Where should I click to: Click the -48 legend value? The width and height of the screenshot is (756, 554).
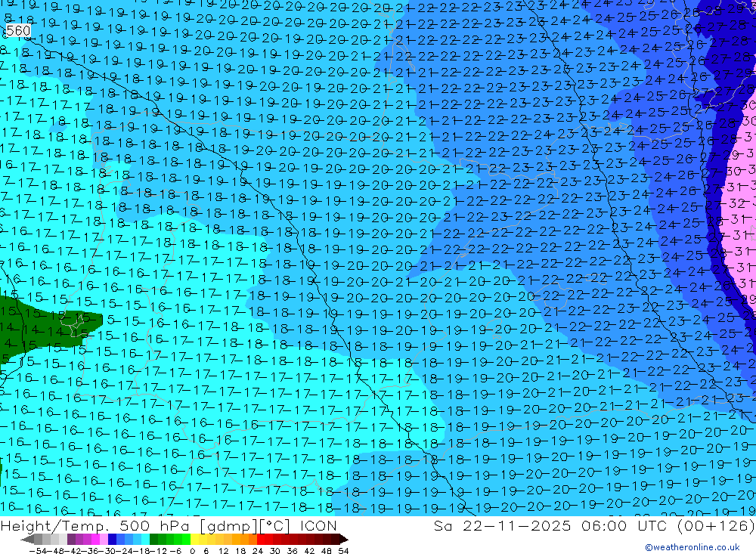(x=57, y=551)
